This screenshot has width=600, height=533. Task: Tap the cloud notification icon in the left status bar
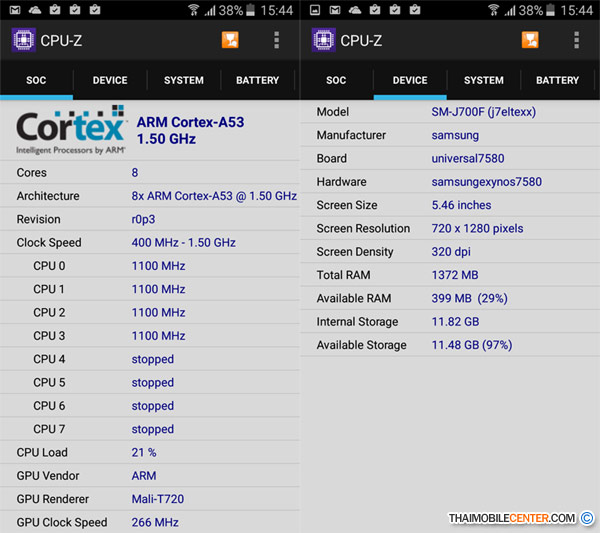34,10
